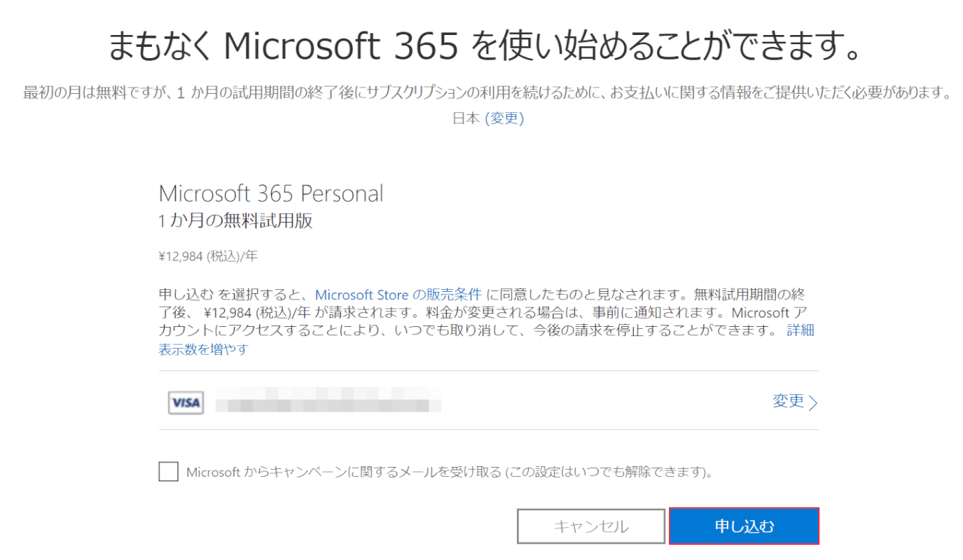Click the blurred card number
The width and height of the screenshot is (963, 560).
[328, 403]
